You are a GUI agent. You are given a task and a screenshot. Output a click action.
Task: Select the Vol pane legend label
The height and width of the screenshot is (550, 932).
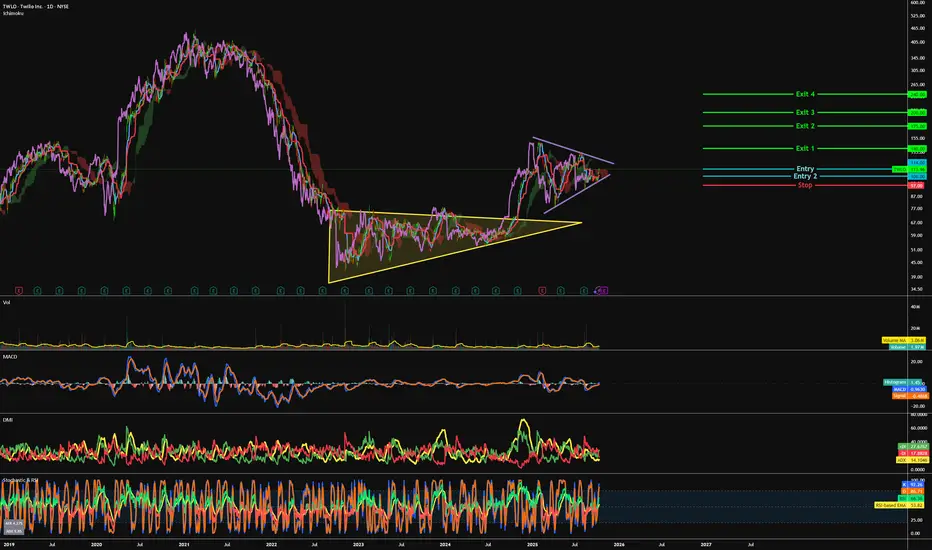(7, 303)
